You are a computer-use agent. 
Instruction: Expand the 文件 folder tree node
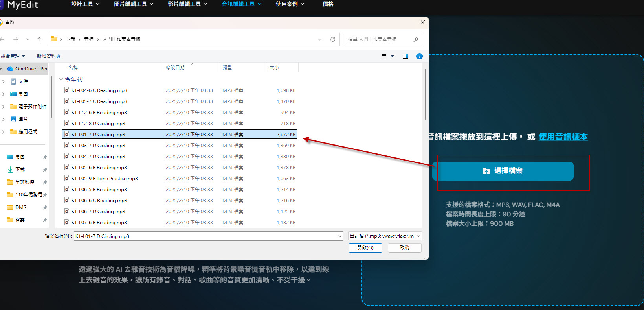point(4,81)
